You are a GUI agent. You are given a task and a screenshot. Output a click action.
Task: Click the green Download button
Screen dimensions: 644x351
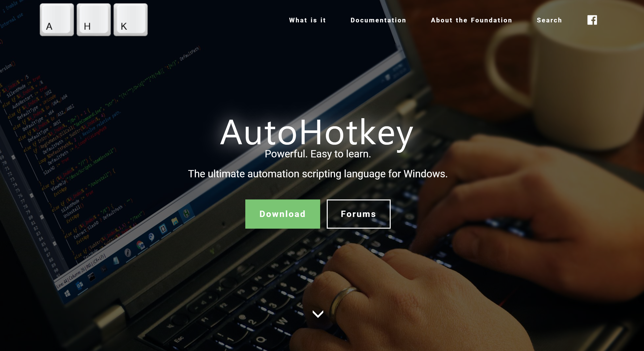(282, 214)
